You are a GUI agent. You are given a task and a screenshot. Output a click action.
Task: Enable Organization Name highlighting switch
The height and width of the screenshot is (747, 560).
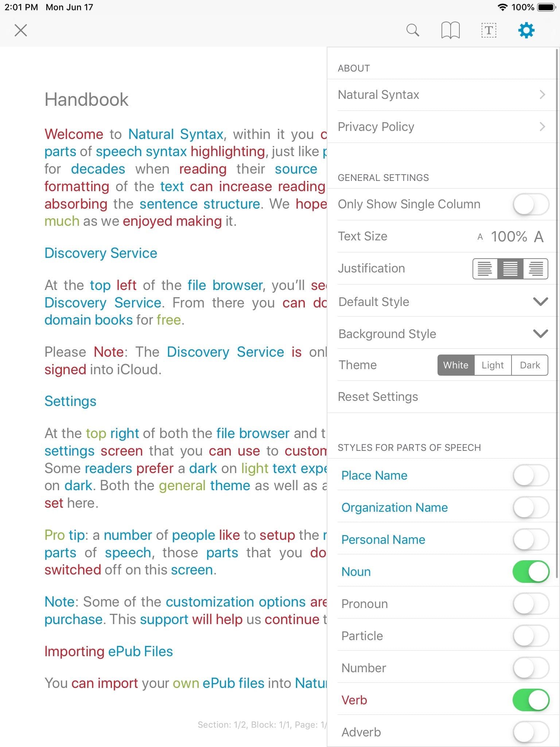(x=531, y=508)
